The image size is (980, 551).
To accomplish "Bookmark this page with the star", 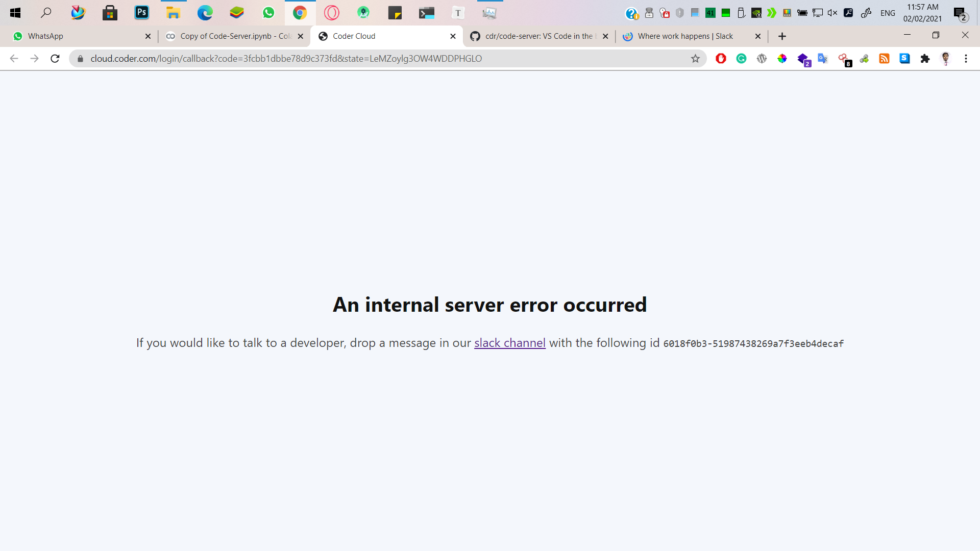I will 695,59.
